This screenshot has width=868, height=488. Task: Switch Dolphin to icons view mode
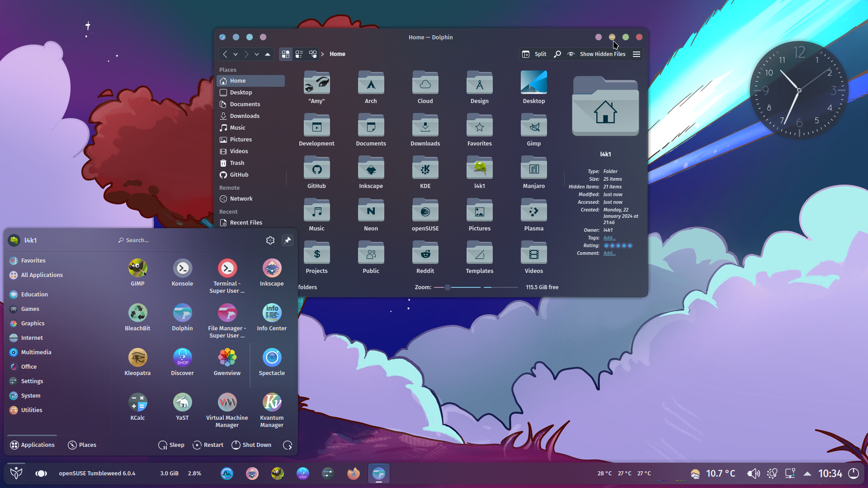(286, 54)
